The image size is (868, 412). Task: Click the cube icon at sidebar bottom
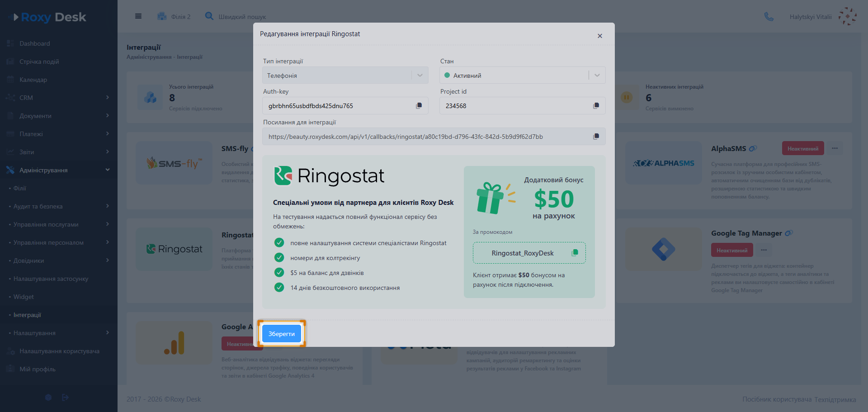[x=48, y=398]
